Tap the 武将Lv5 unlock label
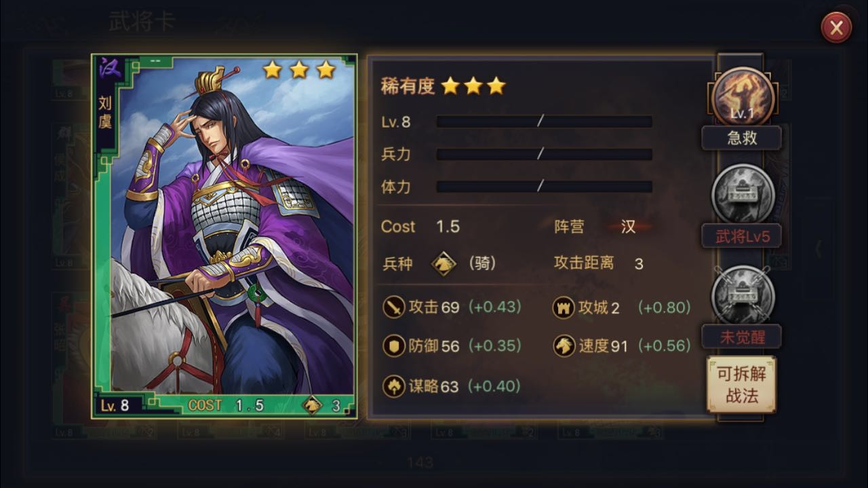Viewport: 868px width, 488px height. pyautogui.click(x=741, y=236)
